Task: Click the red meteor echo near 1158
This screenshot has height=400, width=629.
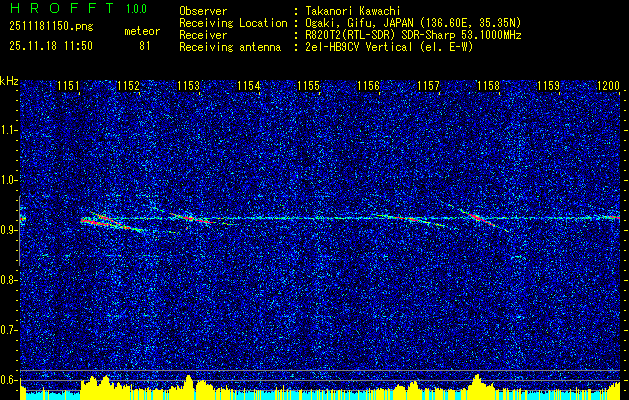Action: tap(478, 218)
